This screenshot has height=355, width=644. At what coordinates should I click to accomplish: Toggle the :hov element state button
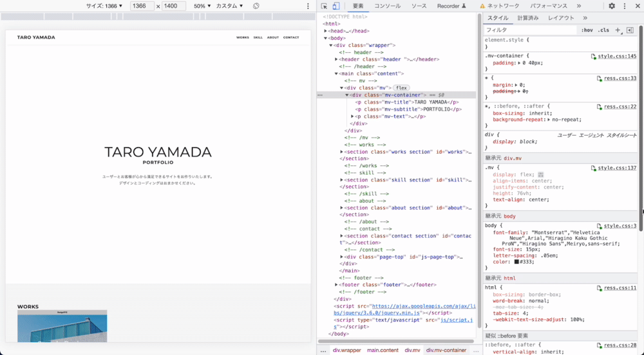[587, 30]
